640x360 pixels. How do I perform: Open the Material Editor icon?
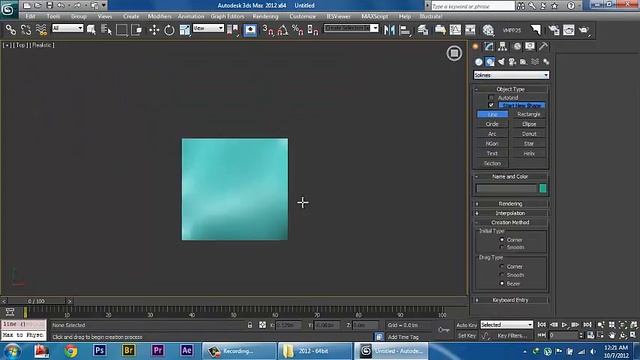(488, 30)
